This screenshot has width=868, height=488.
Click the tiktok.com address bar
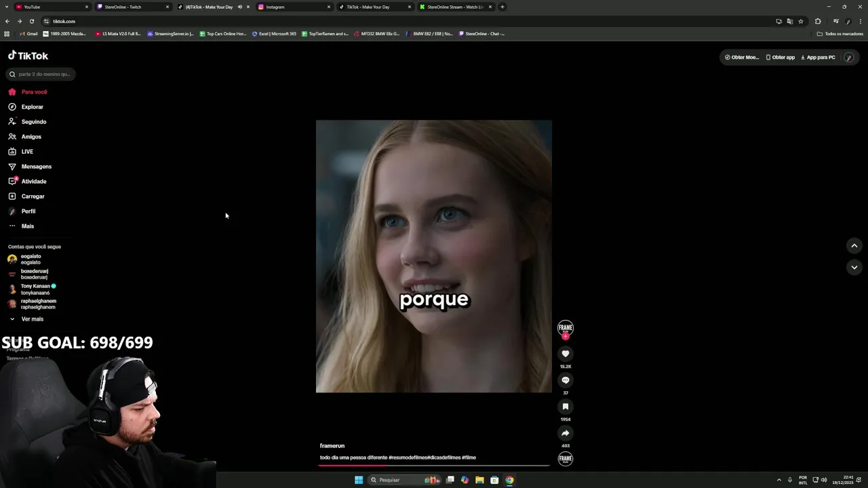click(x=407, y=21)
